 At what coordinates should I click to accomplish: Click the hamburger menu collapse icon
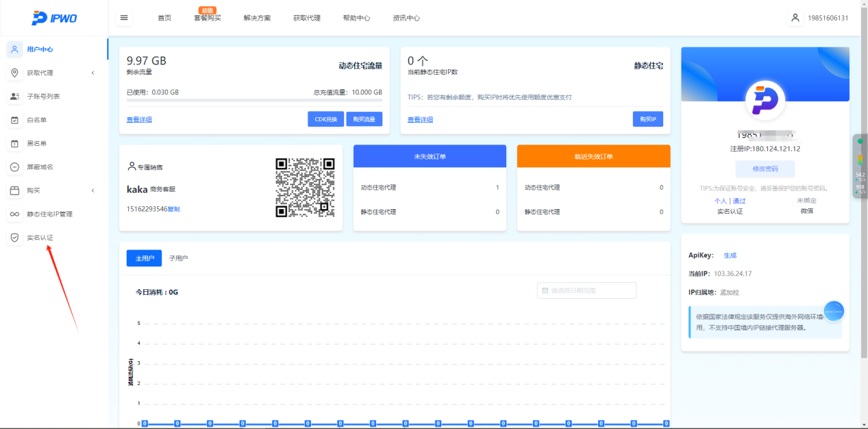(124, 18)
